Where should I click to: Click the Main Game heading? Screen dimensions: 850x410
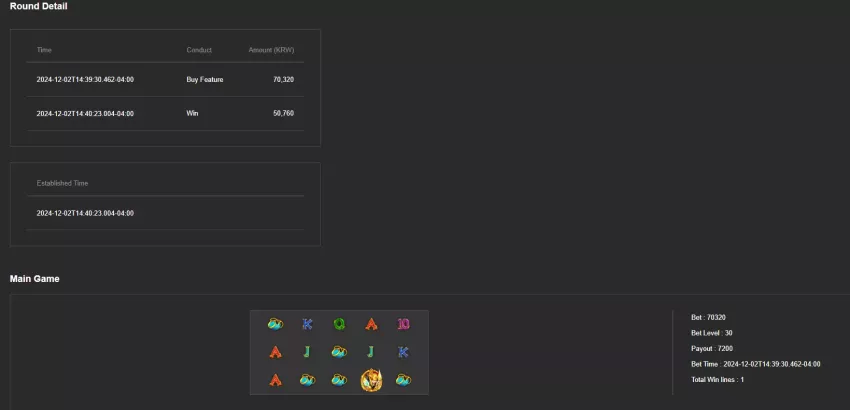tap(35, 279)
